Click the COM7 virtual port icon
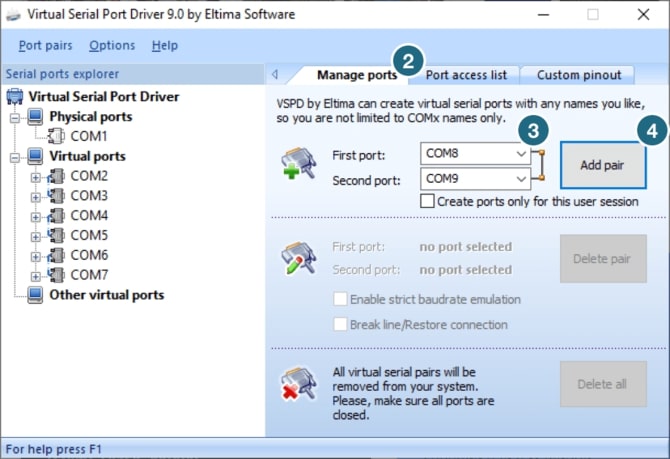The width and height of the screenshot is (670, 459). point(56,275)
